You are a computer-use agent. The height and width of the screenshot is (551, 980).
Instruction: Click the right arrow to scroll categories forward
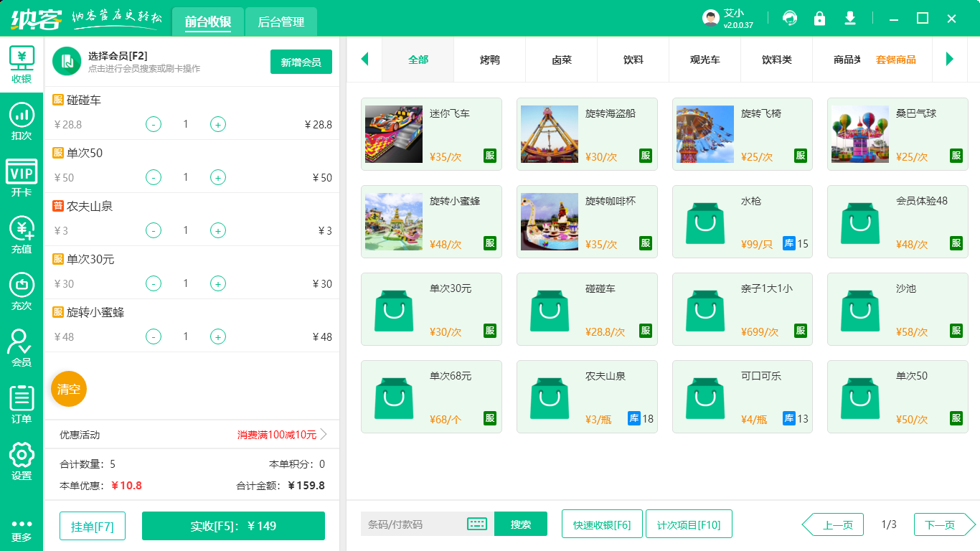[951, 60]
